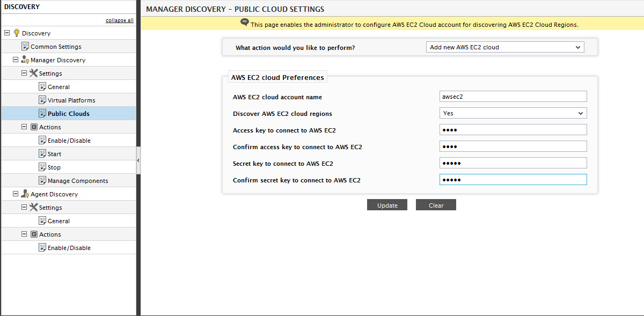Click the Discovery root label
The height and width of the screenshot is (316, 644).
(x=36, y=33)
